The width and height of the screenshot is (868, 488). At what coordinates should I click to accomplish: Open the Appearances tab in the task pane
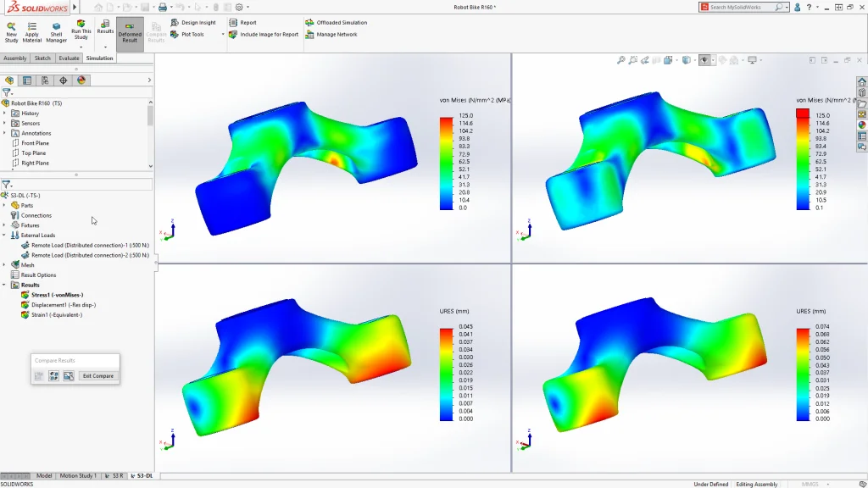tap(862, 125)
